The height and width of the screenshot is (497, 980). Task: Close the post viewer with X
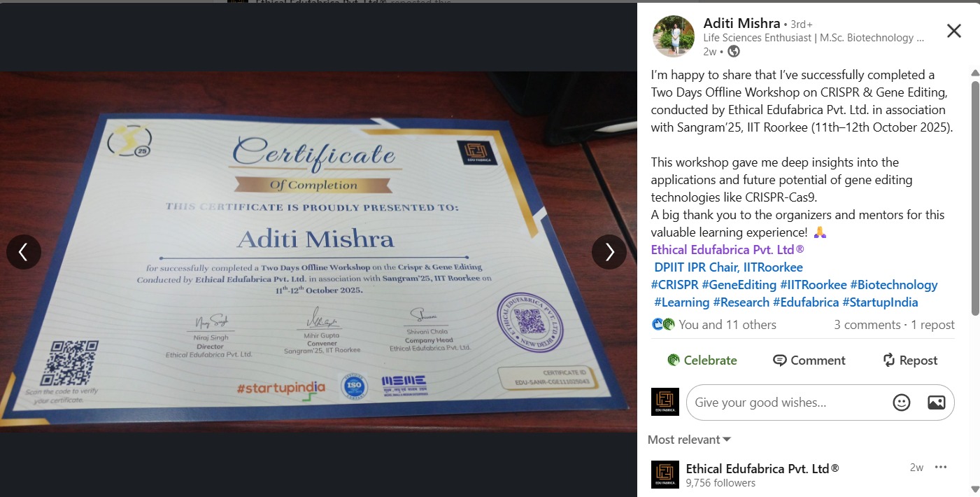[x=953, y=31]
